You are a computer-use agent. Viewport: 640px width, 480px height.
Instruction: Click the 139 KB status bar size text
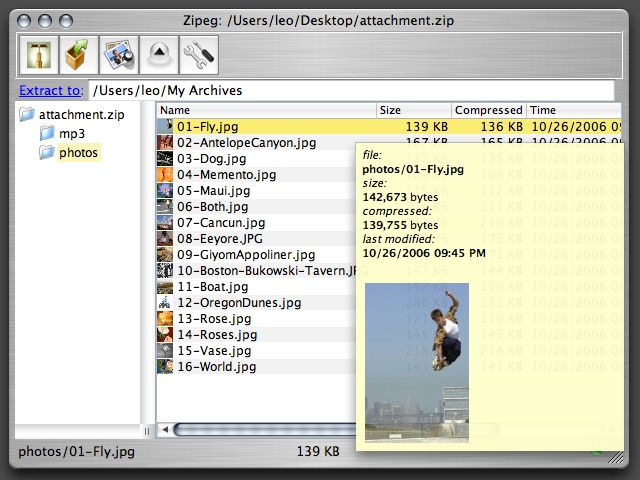point(318,451)
